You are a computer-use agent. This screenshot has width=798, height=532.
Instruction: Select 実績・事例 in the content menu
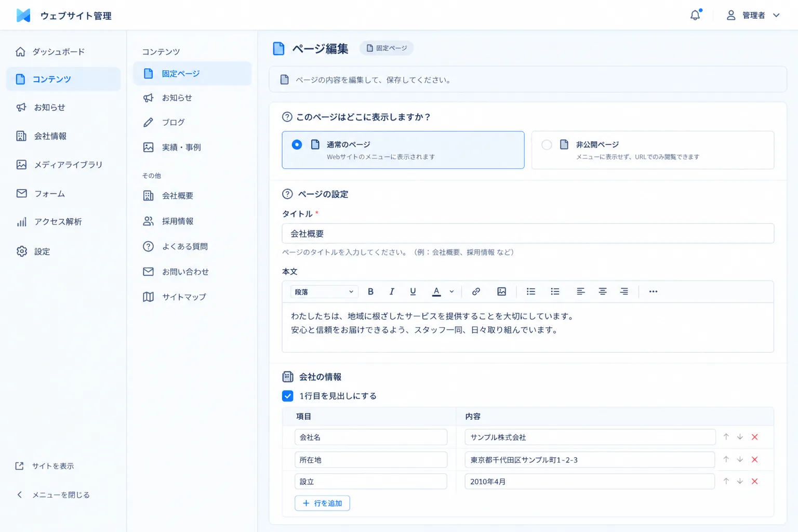pyautogui.click(x=192, y=148)
